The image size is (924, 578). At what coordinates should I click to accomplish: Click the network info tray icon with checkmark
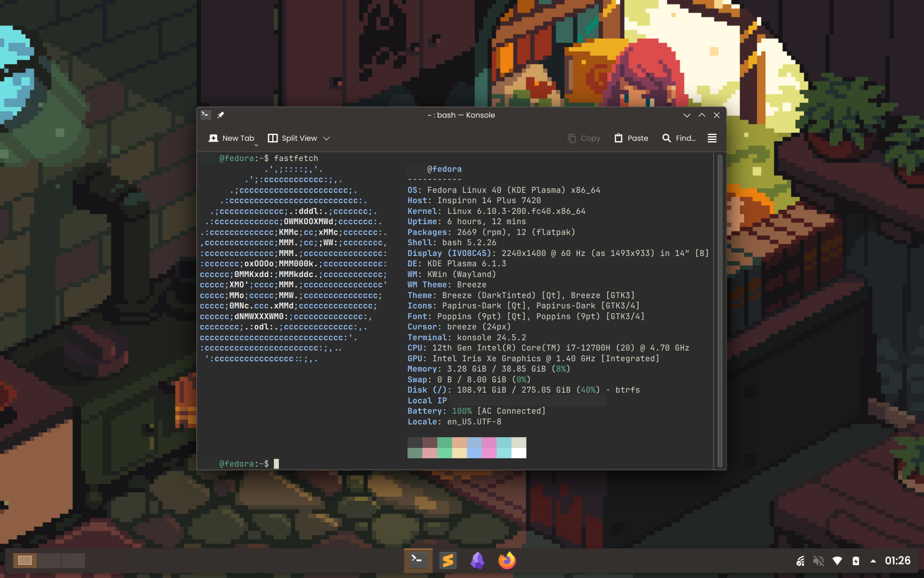(800, 561)
